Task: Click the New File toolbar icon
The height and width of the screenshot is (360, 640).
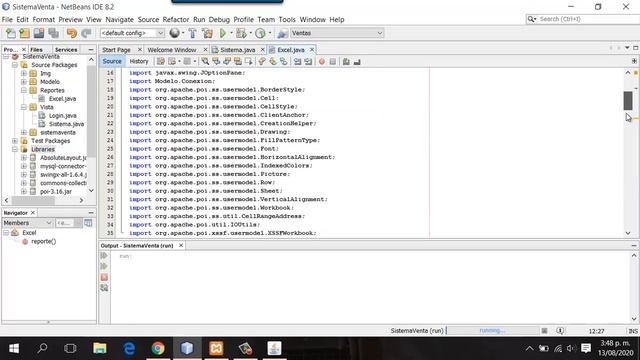Action: tap(11, 33)
